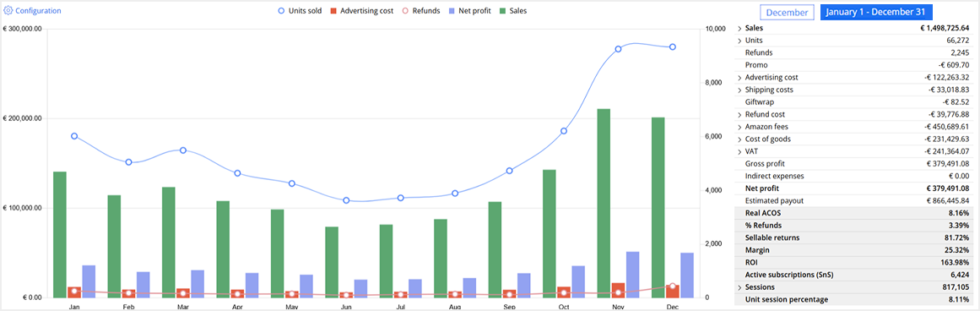Click the October green Sales bar
980x311 pixels.
click(550, 233)
